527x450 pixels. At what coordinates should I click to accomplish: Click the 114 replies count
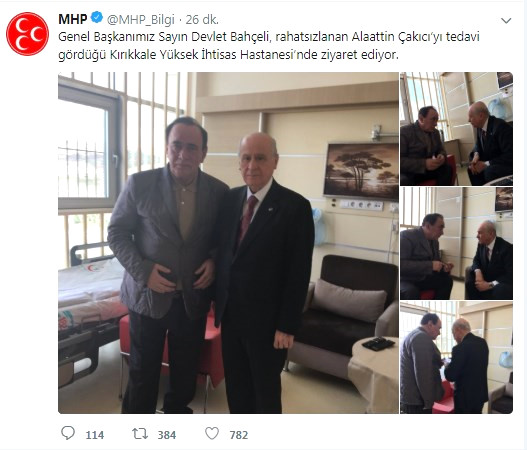click(94, 435)
